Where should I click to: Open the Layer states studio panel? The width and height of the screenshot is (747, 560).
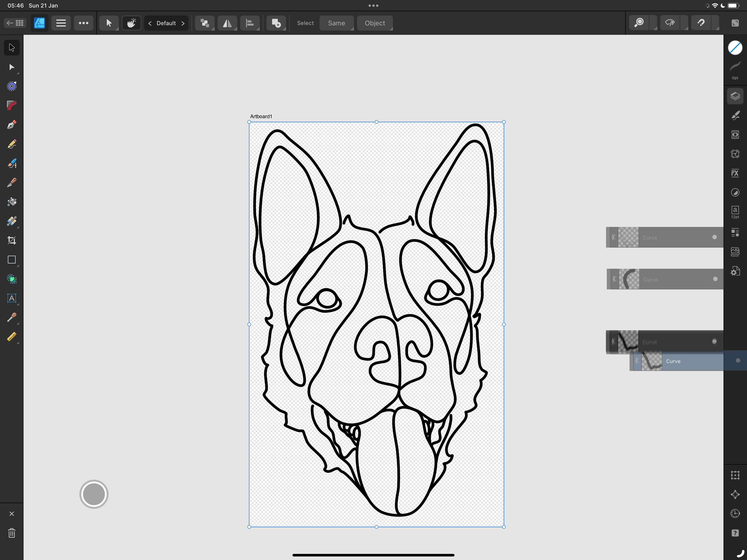[735, 232]
